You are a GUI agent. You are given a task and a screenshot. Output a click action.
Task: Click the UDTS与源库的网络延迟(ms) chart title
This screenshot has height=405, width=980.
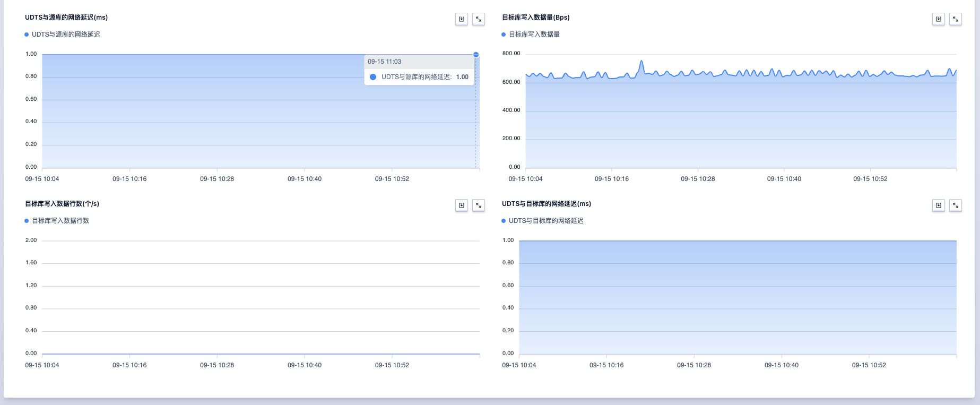[x=66, y=18]
